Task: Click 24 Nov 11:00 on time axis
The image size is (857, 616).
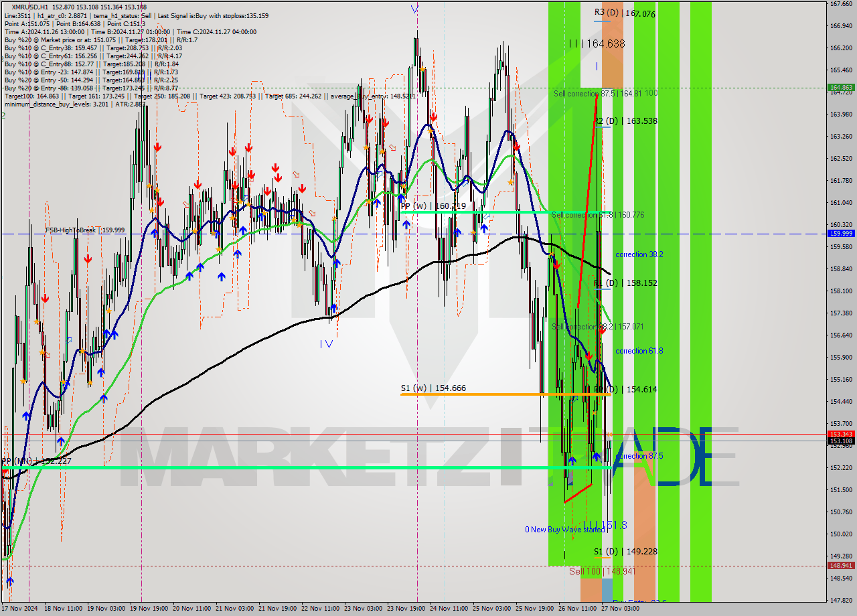Action: [449, 609]
